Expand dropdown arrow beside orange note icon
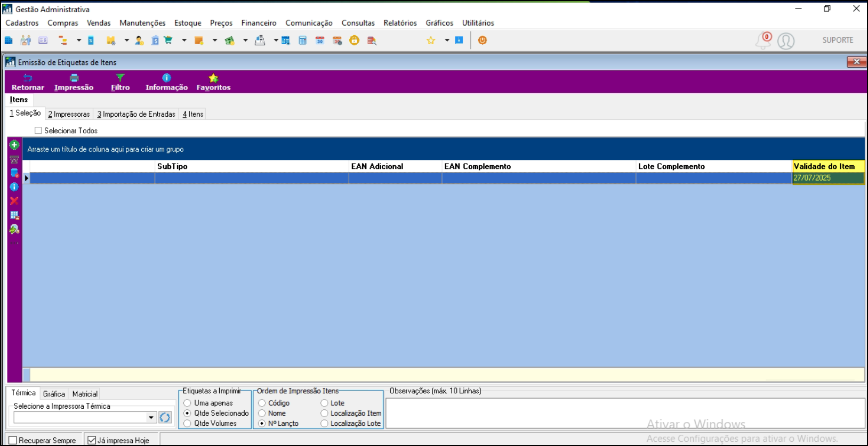 coord(214,40)
